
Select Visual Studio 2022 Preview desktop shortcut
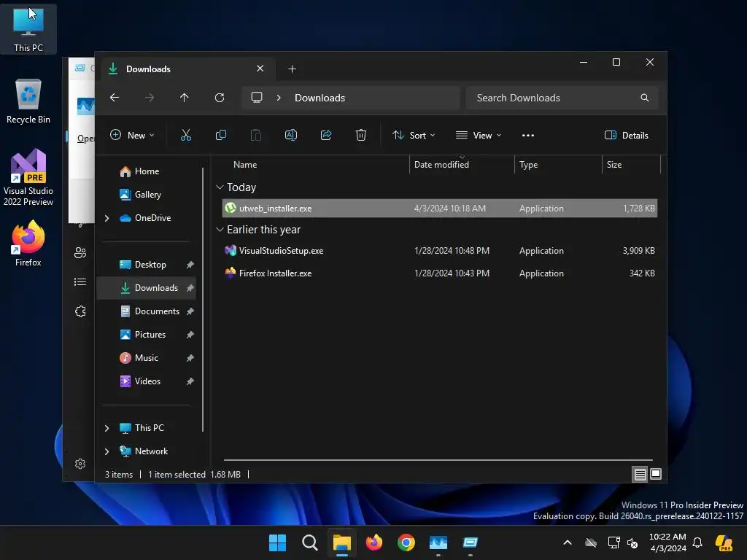(x=28, y=177)
